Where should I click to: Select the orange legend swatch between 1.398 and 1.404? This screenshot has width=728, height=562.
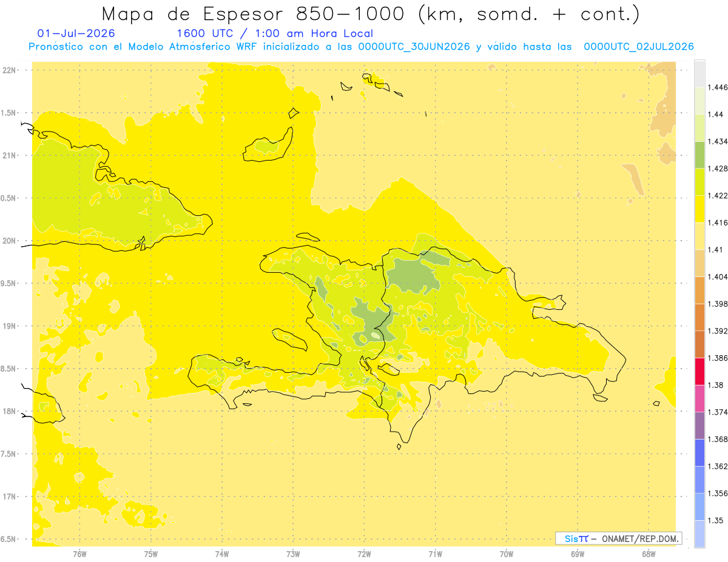click(x=699, y=290)
